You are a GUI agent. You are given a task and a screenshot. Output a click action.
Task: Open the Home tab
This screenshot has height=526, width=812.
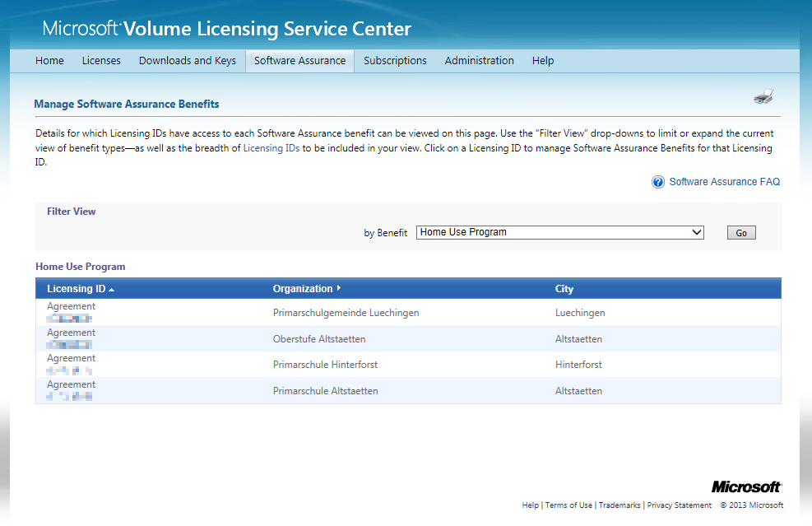49,61
